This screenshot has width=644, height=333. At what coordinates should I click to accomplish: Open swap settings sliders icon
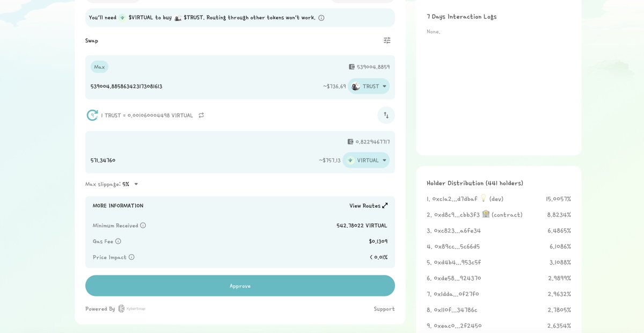(387, 40)
